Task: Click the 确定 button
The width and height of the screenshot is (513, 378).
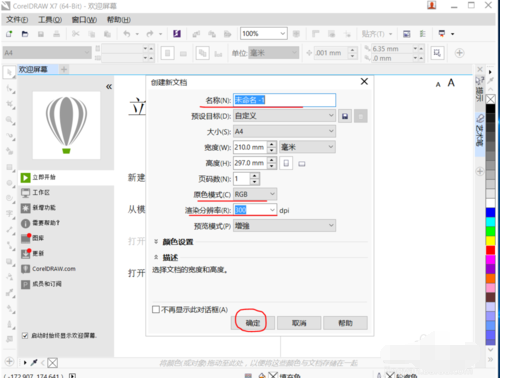Action: pyautogui.click(x=253, y=323)
